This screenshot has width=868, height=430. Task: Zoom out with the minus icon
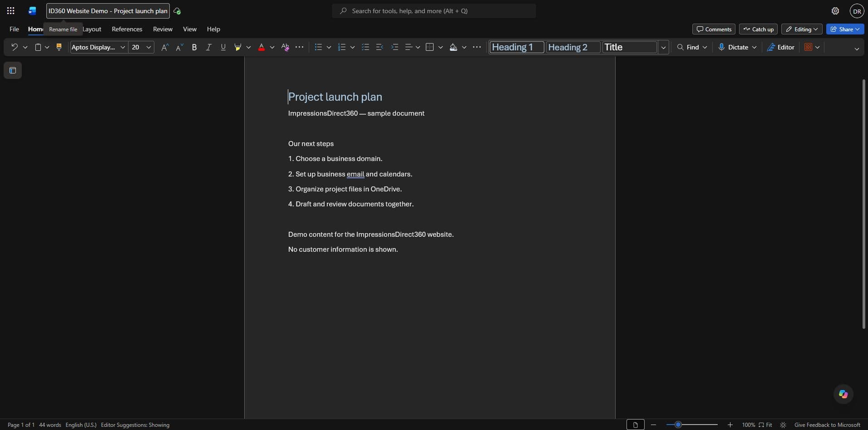point(653,425)
